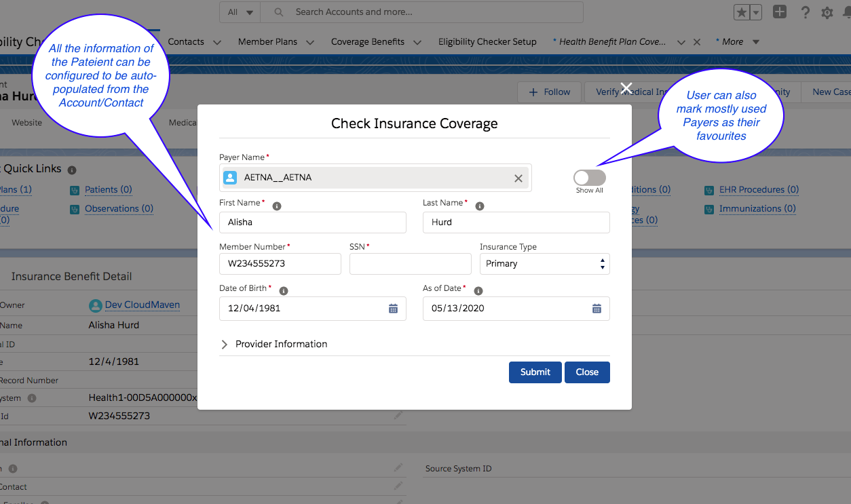Image resolution: width=851 pixels, height=504 pixels.
Task: Open the Insurance Type dropdown
Action: pos(544,263)
